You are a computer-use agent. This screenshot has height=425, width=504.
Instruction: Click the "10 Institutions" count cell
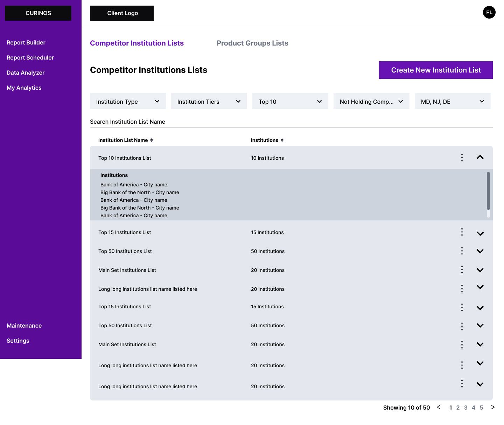click(x=267, y=158)
